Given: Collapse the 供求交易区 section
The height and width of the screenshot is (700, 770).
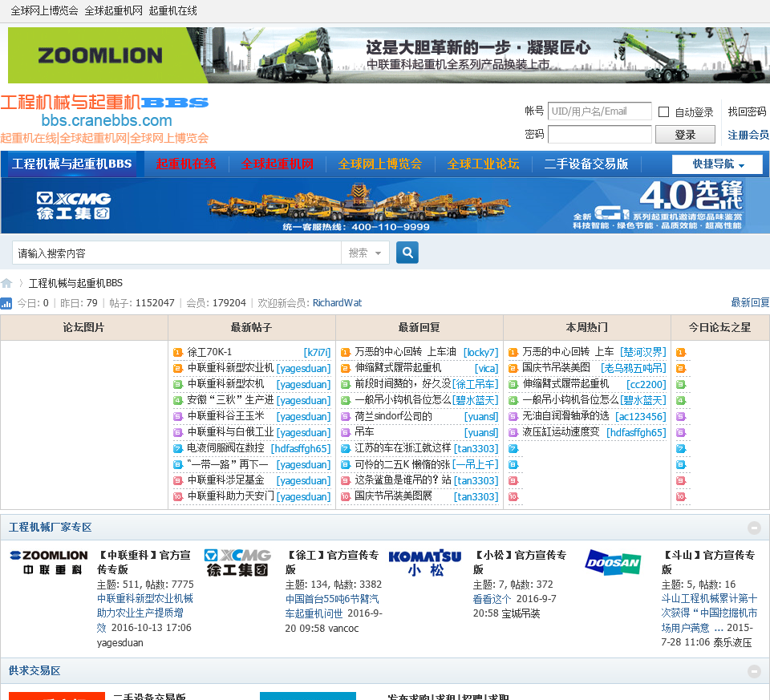Looking at the screenshot, I should coord(754,671).
